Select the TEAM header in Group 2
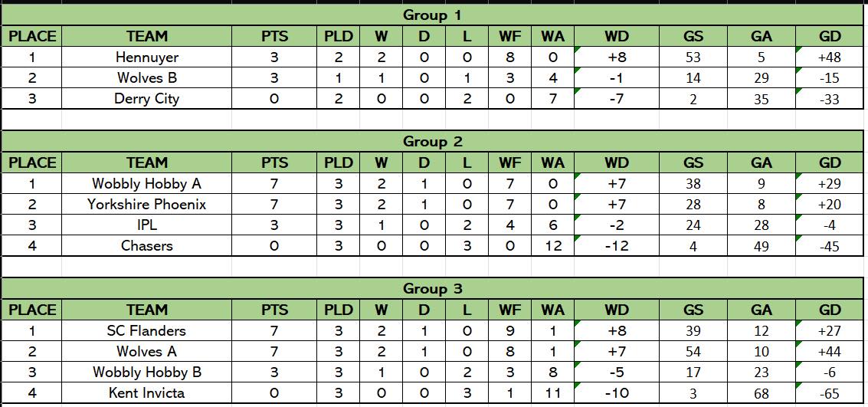Screen dimensions: 868x407 tap(147, 162)
